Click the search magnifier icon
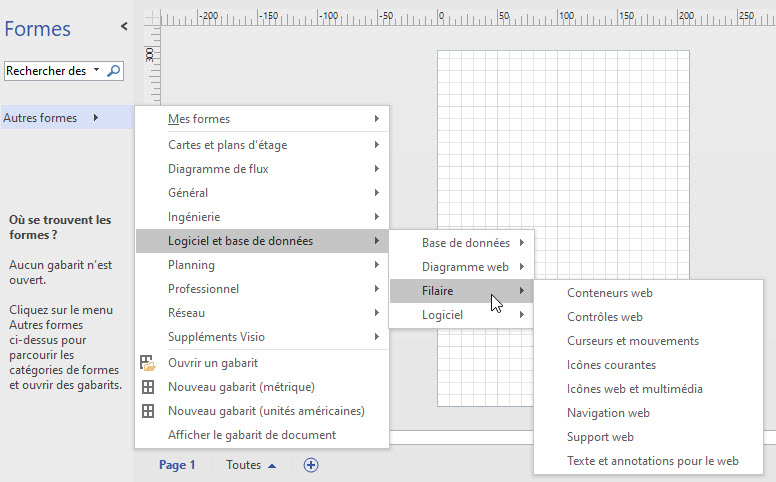Viewport: 776px width, 482px height. [x=114, y=71]
